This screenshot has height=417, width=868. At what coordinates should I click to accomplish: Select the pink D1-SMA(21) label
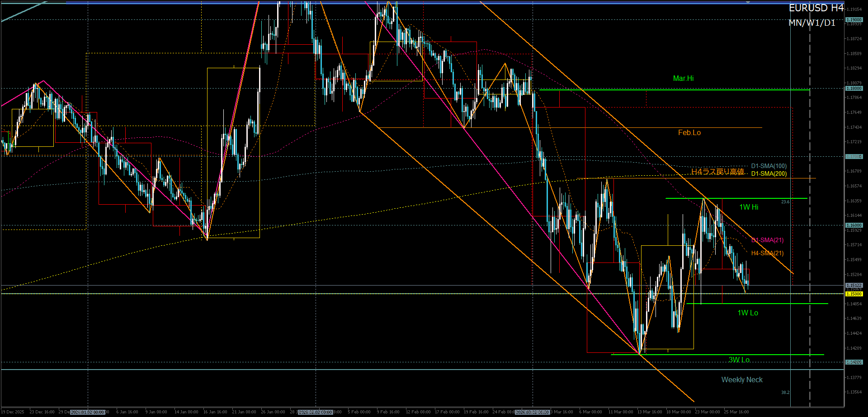coord(767,240)
